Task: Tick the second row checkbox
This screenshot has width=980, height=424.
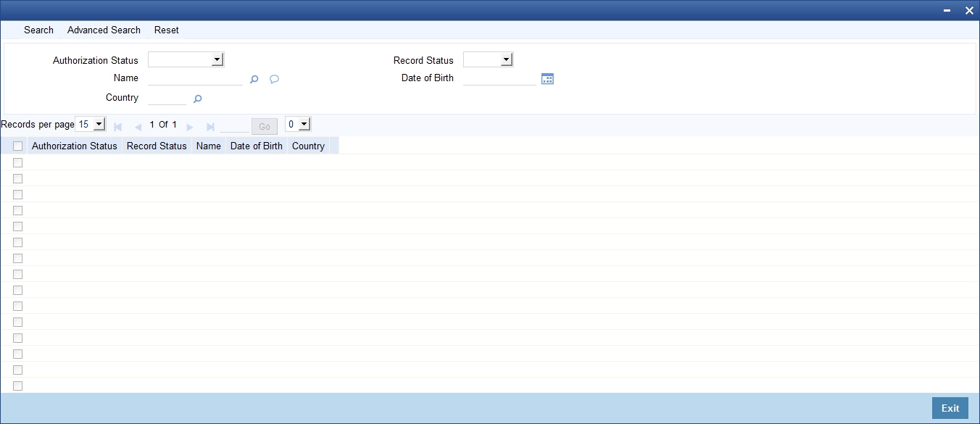Action: [x=17, y=178]
